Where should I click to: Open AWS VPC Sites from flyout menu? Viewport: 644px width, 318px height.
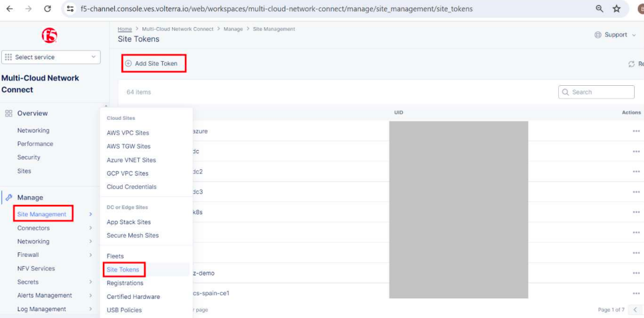pos(128,133)
